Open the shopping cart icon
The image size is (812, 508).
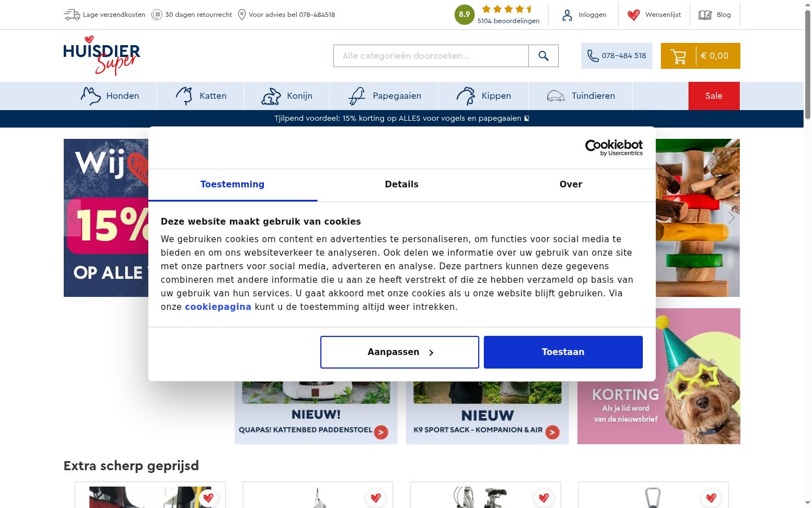coord(678,56)
